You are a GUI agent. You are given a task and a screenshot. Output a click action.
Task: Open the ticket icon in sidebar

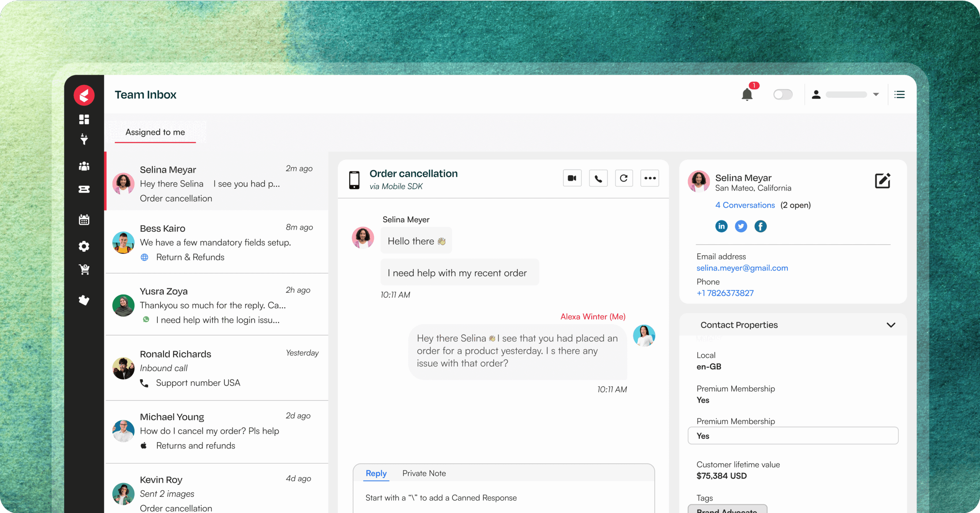84,189
